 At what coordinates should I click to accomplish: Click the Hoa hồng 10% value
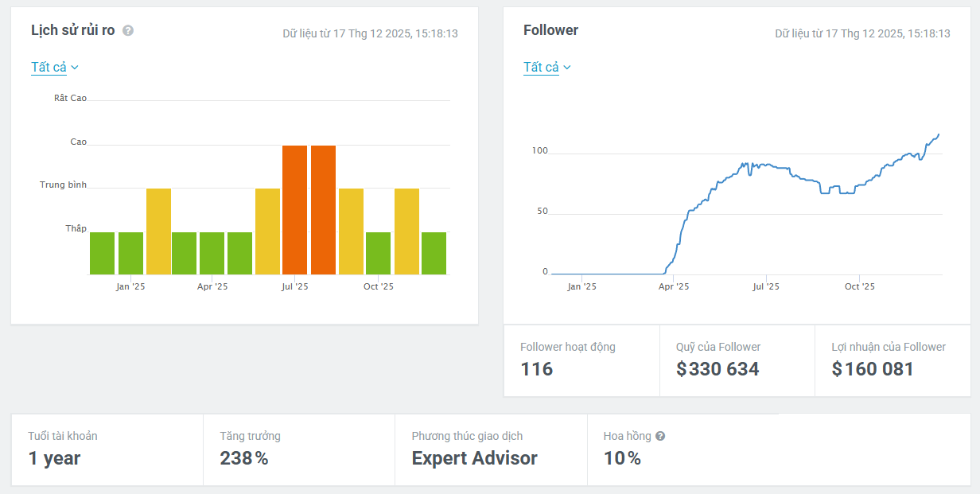tap(622, 458)
